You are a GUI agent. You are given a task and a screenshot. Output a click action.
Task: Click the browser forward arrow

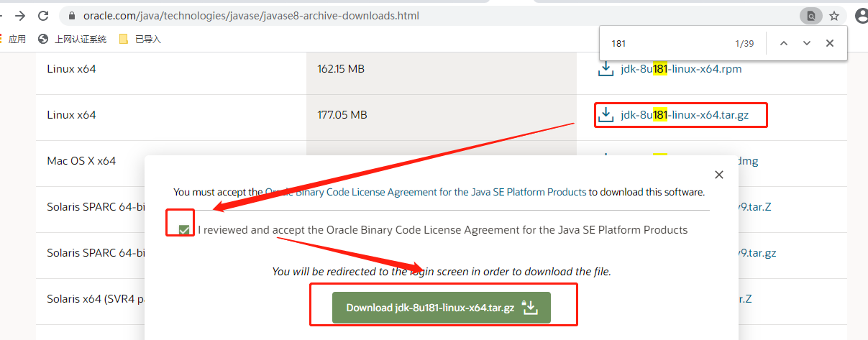(19, 15)
